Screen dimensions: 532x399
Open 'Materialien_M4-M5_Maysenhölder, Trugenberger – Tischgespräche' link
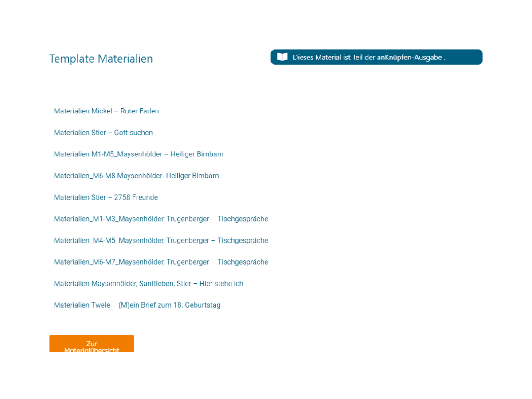click(x=161, y=240)
